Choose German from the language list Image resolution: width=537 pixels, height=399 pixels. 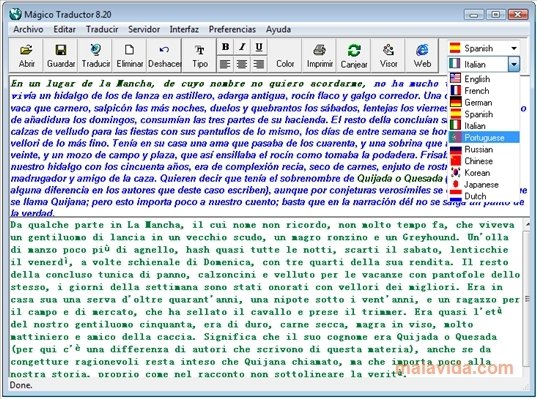[484, 102]
